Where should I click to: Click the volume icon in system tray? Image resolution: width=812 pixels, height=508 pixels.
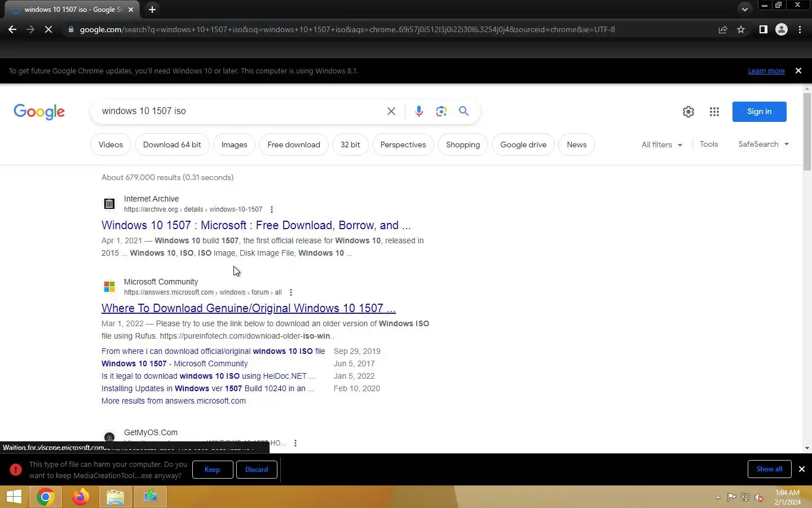point(759,497)
